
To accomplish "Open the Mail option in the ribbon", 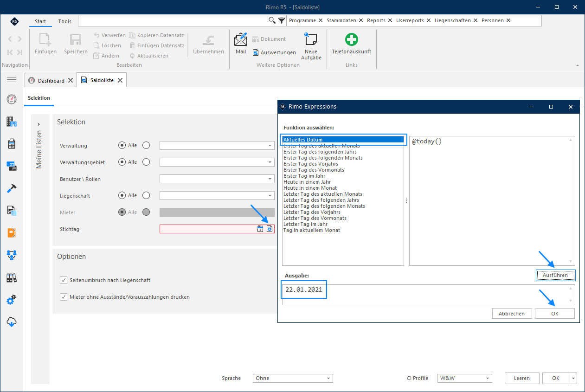I will point(241,44).
